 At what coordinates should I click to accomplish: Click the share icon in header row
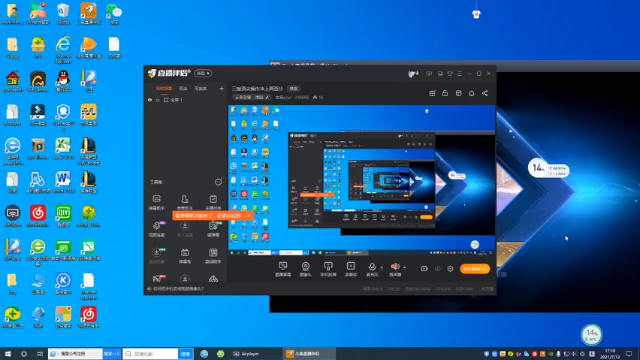click(485, 93)
